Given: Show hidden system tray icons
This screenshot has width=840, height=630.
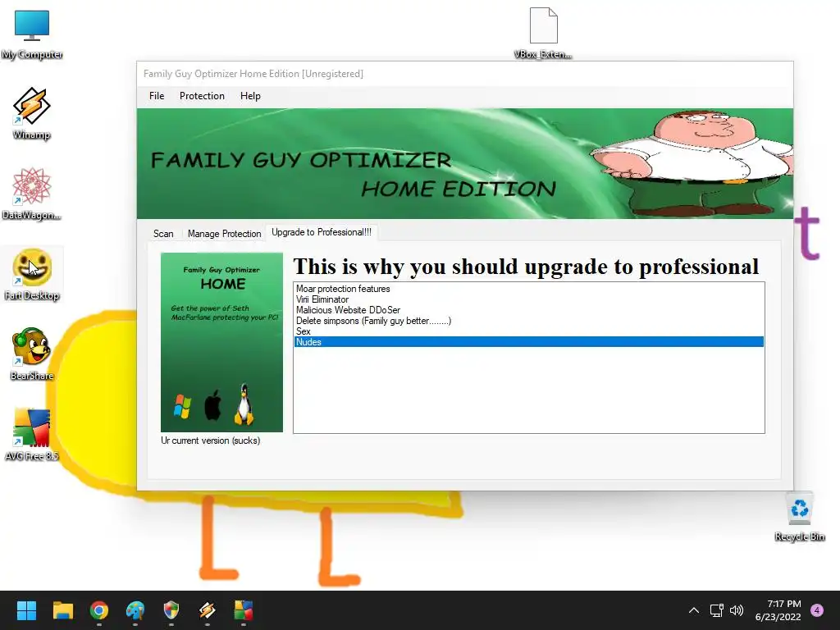Looking at the screenshot, I should click(x=694, y=610).
